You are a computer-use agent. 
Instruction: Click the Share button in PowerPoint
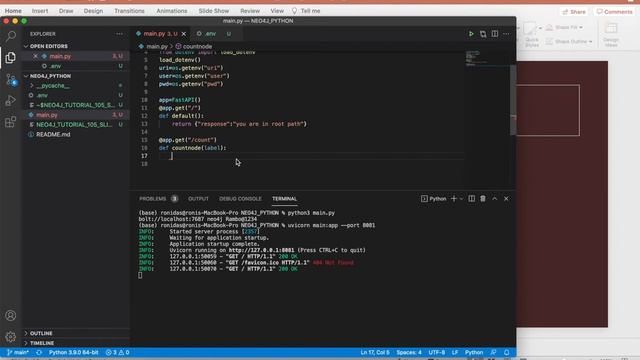[x=574, y=12]
